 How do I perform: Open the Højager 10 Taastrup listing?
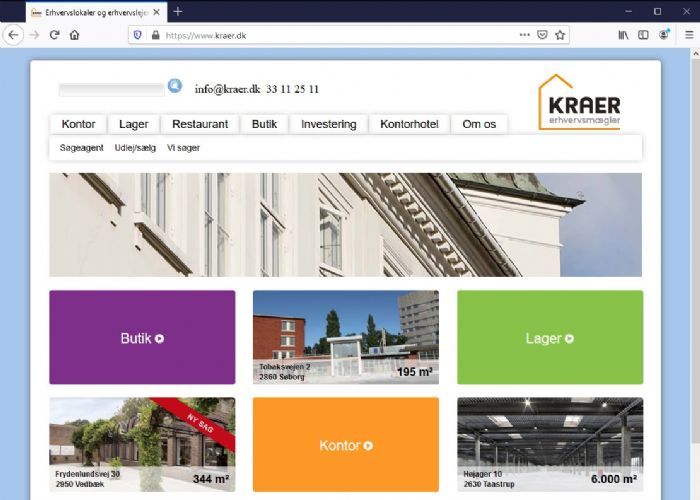pos(550,444)
